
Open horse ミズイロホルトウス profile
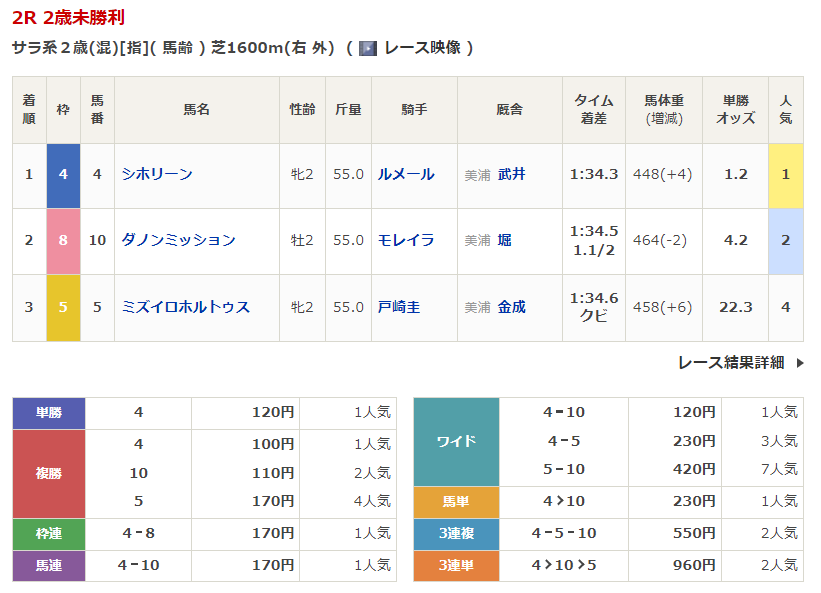[x=185, y=307]
